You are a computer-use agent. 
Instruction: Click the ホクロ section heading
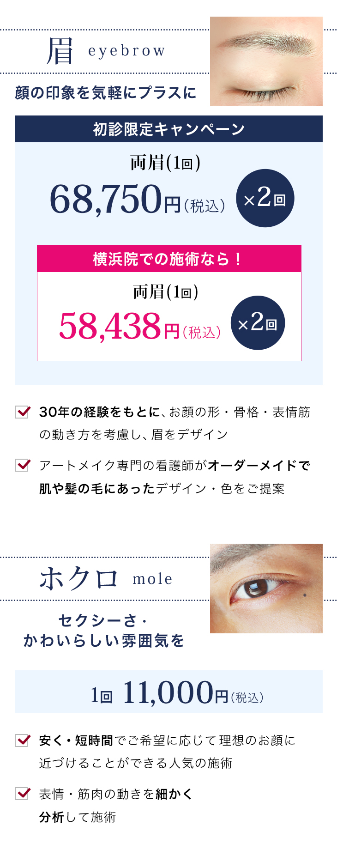(x=79, y=578)
